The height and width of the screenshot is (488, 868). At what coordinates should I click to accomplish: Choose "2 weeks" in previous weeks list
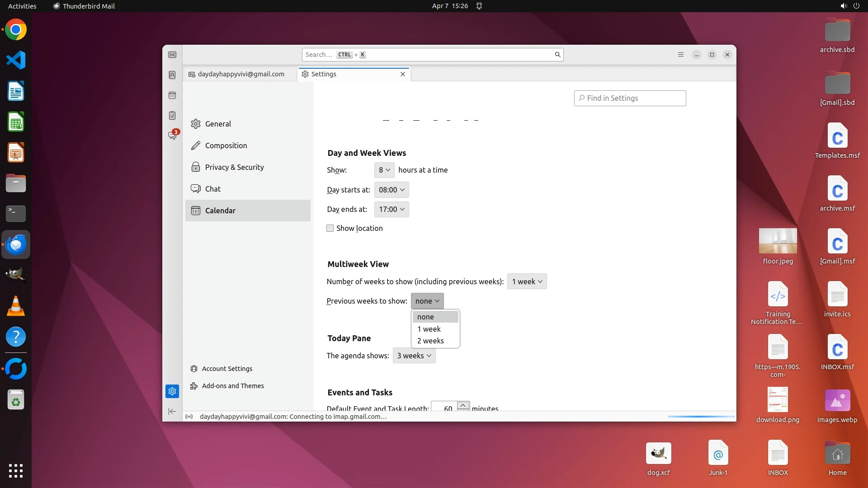[x=430, y=341]
